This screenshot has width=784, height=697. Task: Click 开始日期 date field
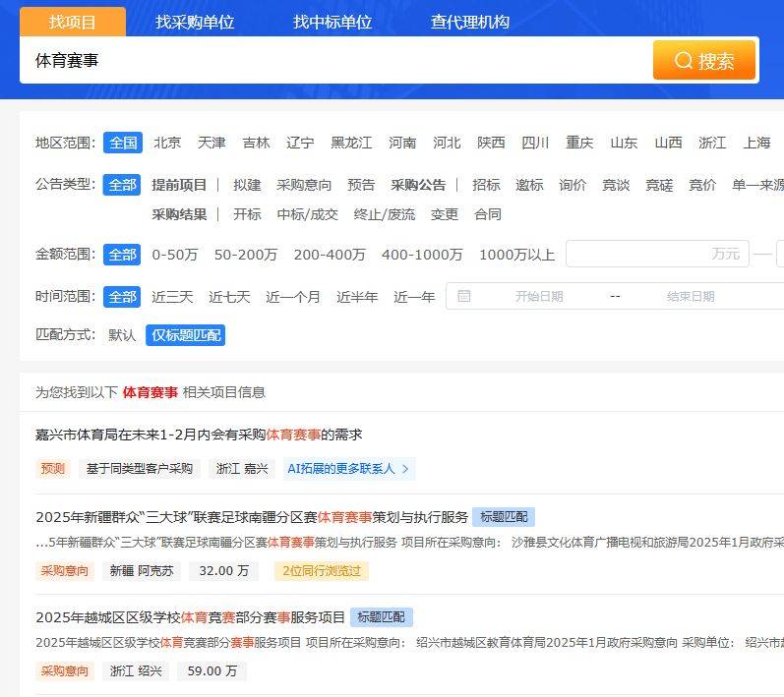coord(539,296)
